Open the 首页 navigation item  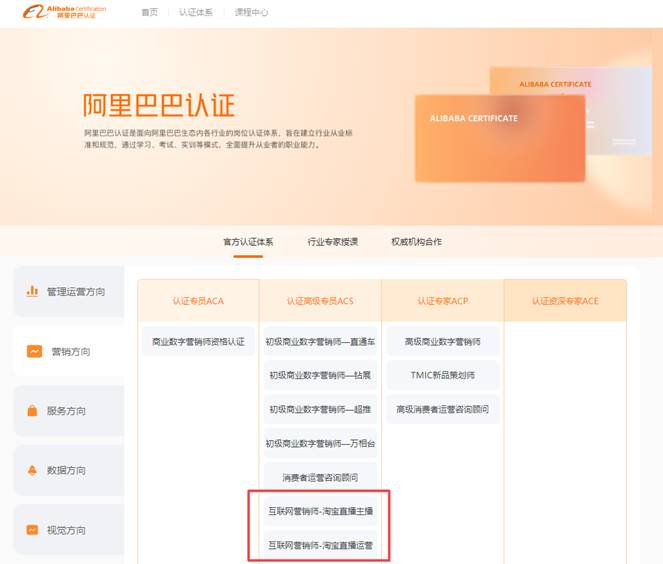coord(149,12)
